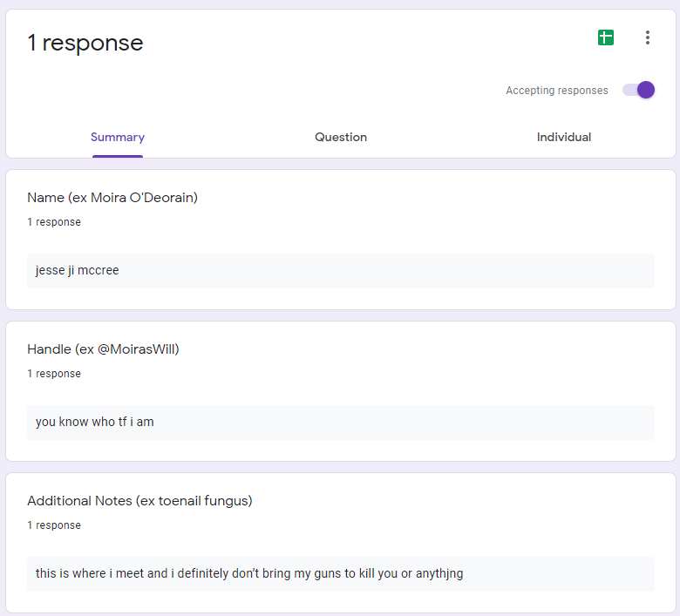Click the 'Handle (ex @MoirasWill)' question title
The width and height of the screenshot is (680, 616).
coord(103,349)
